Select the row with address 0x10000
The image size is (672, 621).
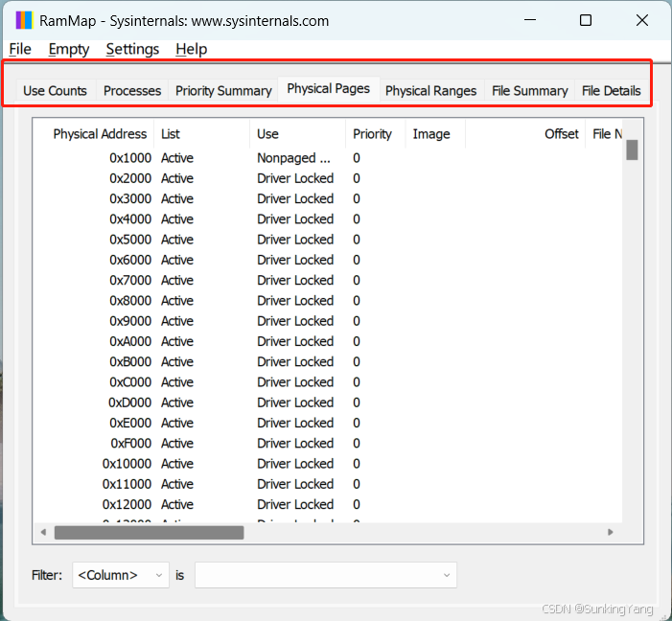coord(328,463)
